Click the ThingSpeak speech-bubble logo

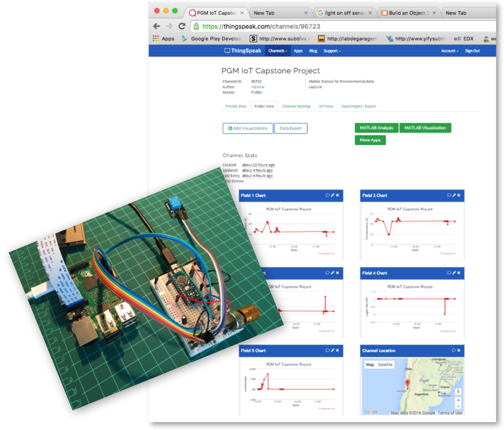(x=227, y=50)
